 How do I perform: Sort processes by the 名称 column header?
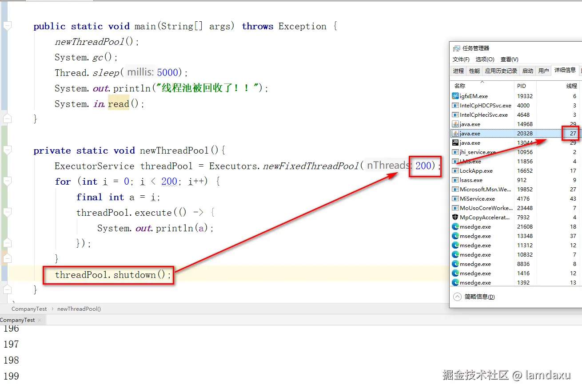pyautogui.click(x=482, y=86)
